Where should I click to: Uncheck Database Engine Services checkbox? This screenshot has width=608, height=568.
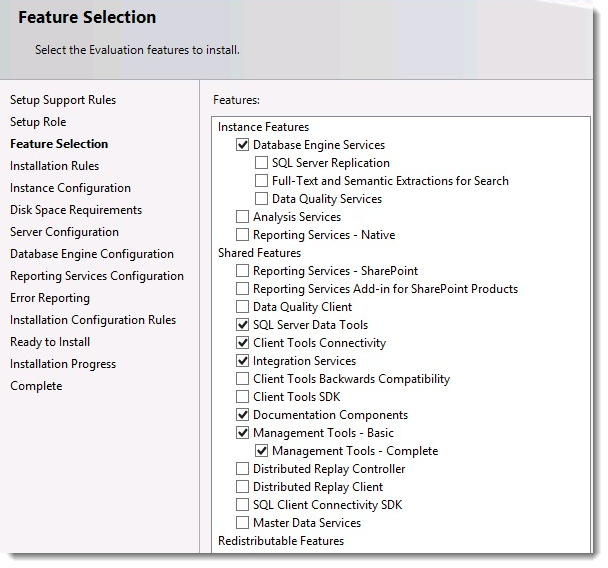click(x=242, y=145)
